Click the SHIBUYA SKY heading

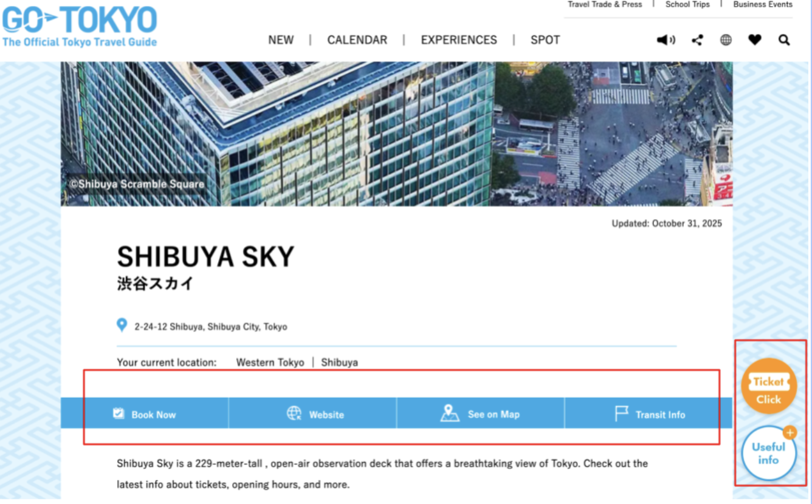(x=205, y=257)
